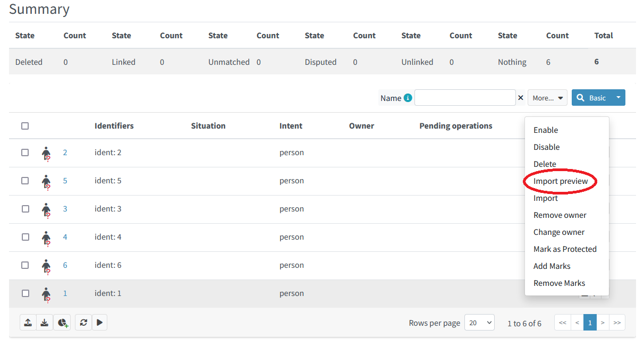Screen dimensions: 644x347
Task: Click inside the Name filter field
Action: click(x=465, y=98)
